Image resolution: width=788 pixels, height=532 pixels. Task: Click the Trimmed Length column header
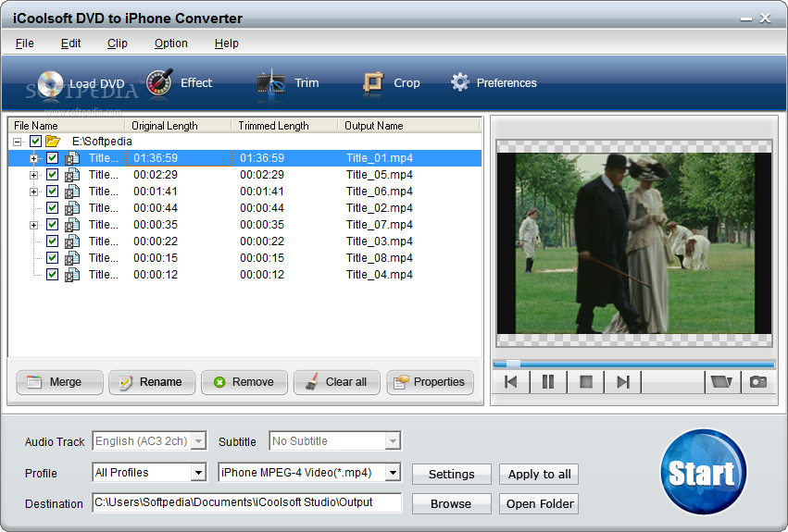click(x=284, y=126)
